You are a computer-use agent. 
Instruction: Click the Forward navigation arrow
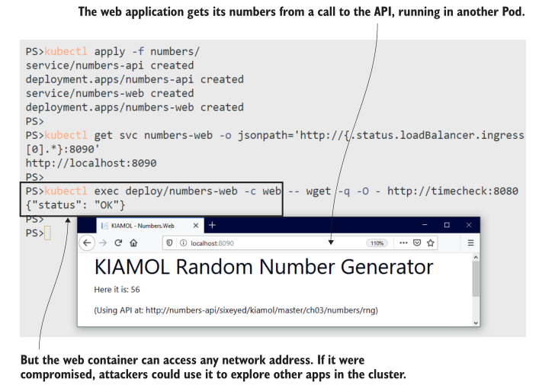103,243
